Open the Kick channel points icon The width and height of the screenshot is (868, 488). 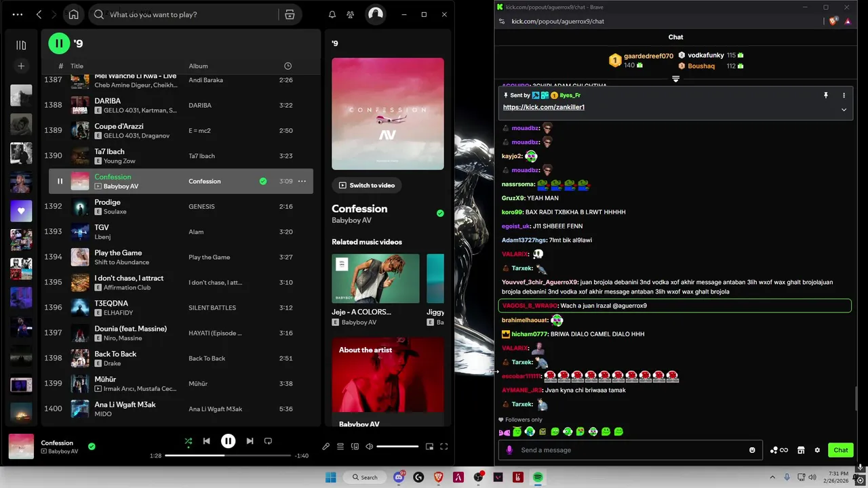778,450
